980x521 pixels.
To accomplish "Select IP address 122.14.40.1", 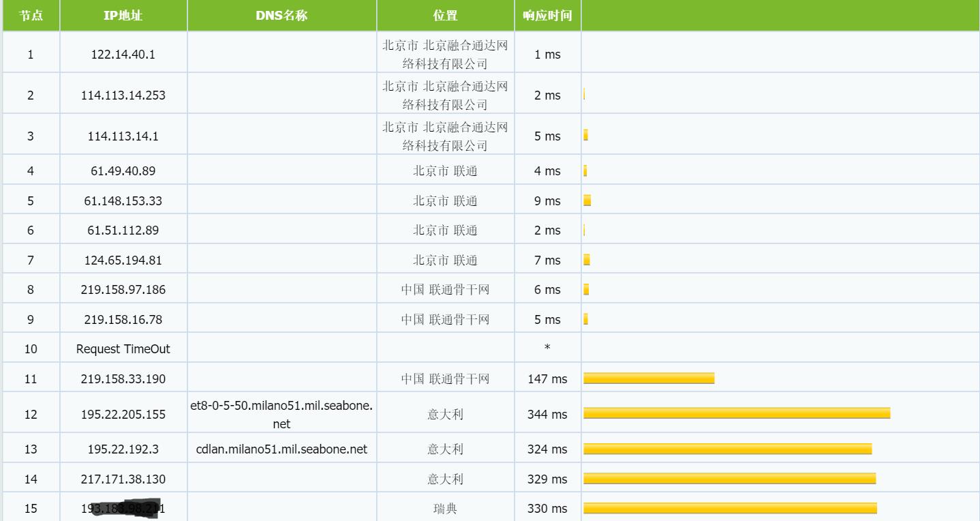I will 123,55.
